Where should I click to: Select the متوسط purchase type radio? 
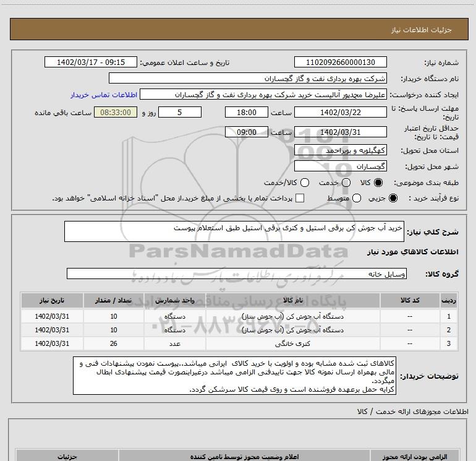click(x=357, y=198)
